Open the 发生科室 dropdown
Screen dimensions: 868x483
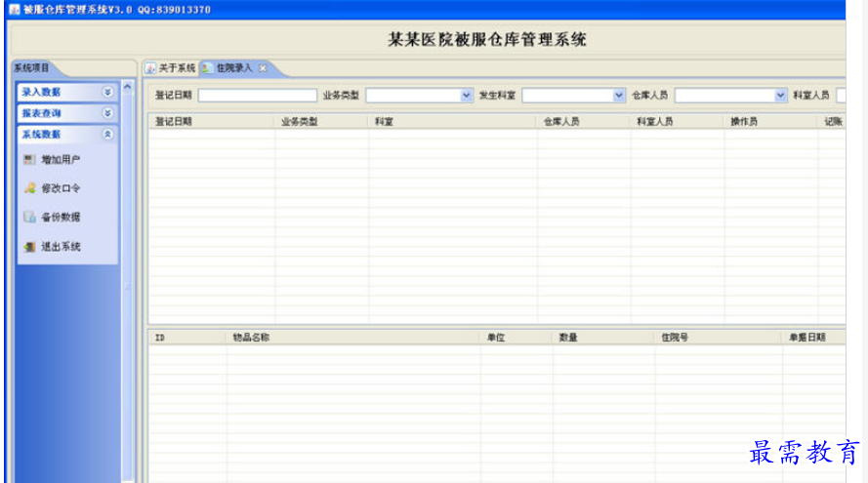pos(618,96)
